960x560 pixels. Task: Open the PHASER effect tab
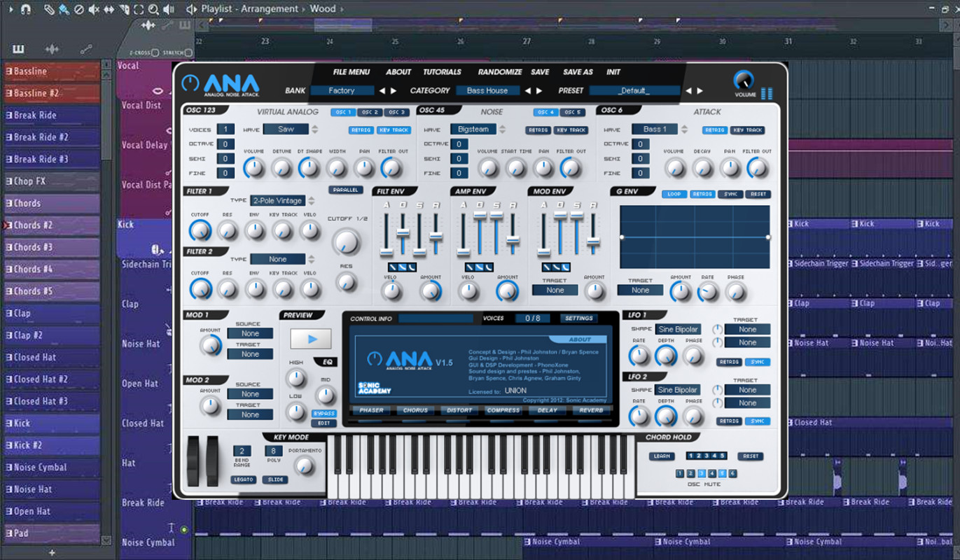click(x=372, y=410)
